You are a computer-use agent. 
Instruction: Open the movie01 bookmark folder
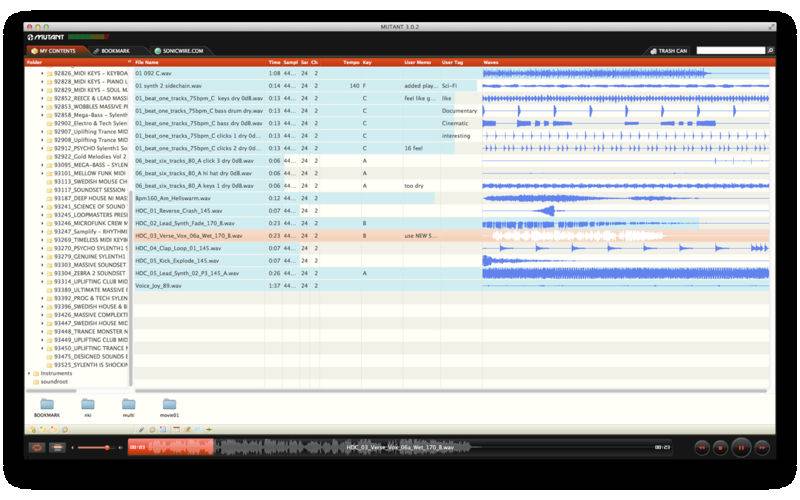169,405
